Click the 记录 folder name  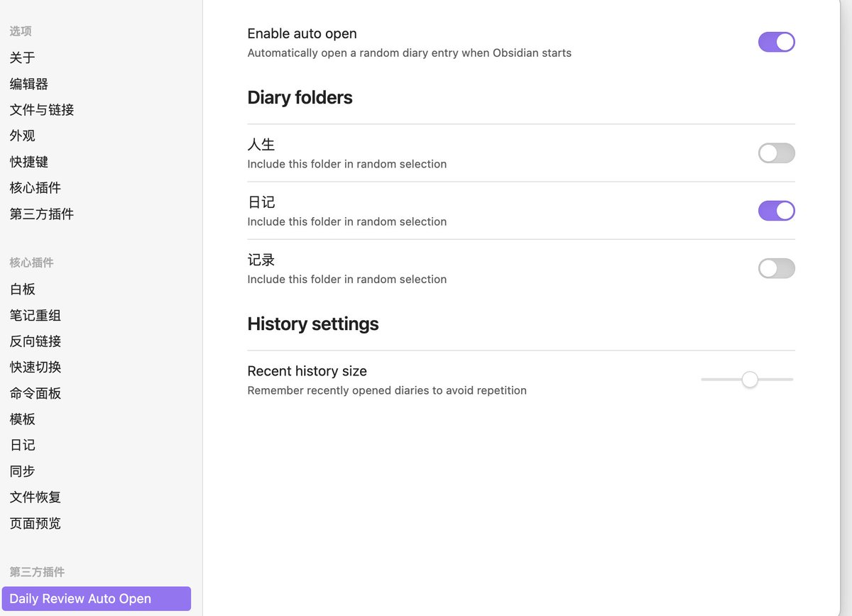[261, 260]
